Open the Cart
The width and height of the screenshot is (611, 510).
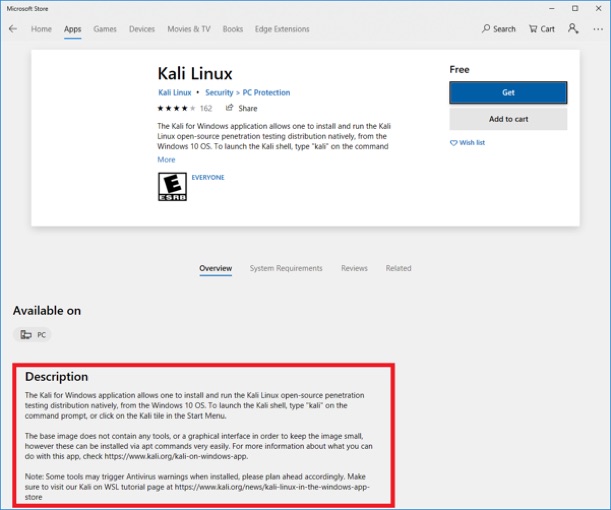coord(541,29)
